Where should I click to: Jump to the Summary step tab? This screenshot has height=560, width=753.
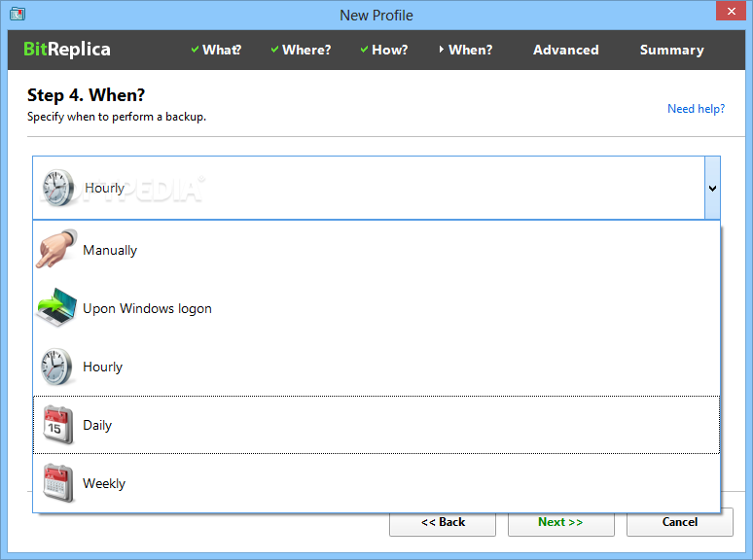click(672, 50)
